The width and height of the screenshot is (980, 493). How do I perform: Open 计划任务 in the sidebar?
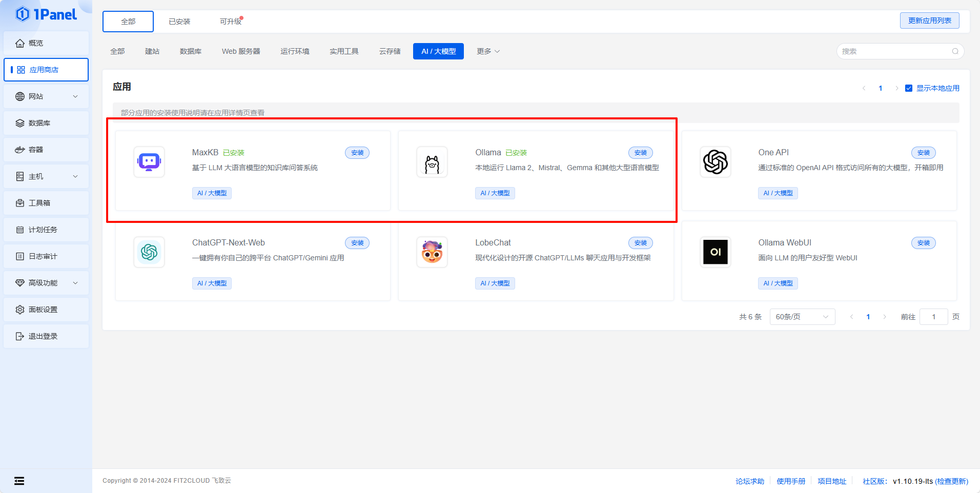coord(46,230)
